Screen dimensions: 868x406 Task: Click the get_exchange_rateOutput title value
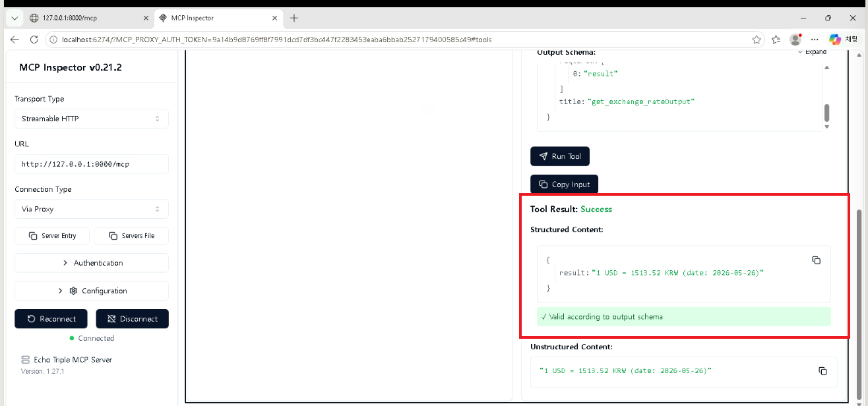tap(641, 101)
